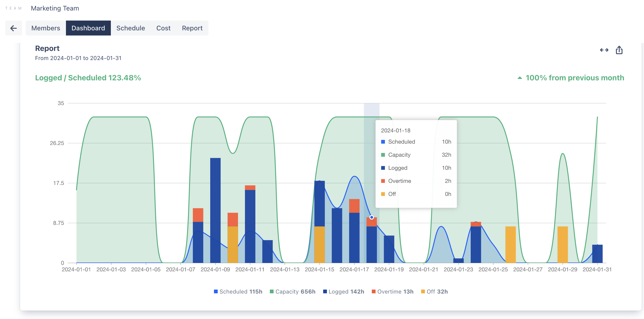Select the Dashboard tab

click(88, 28)
